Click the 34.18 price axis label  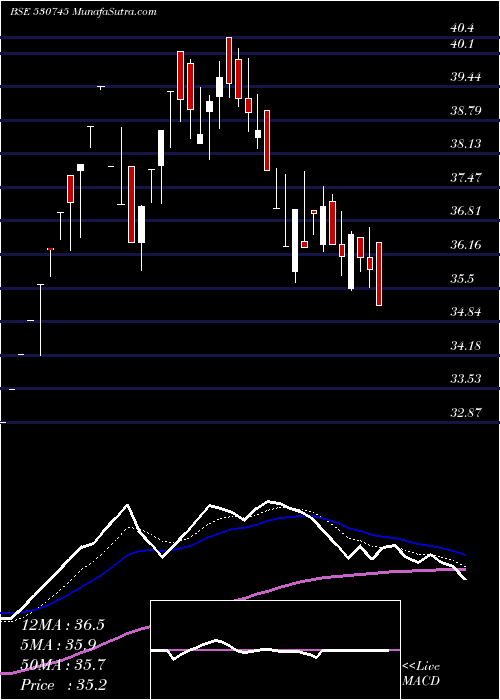click(466, 346)
